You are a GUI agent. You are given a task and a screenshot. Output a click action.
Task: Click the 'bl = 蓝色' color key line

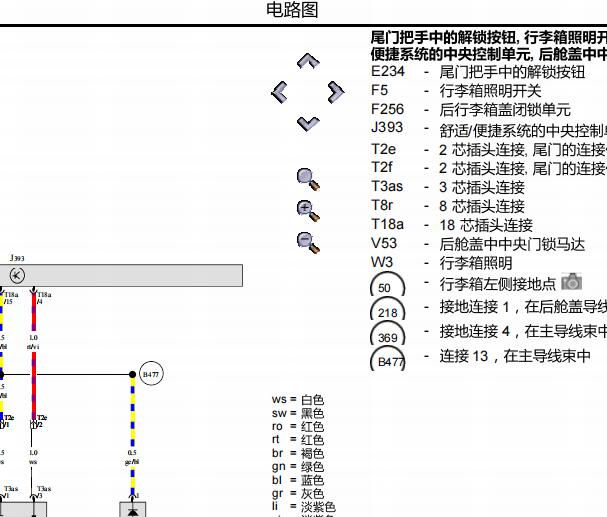298,480
